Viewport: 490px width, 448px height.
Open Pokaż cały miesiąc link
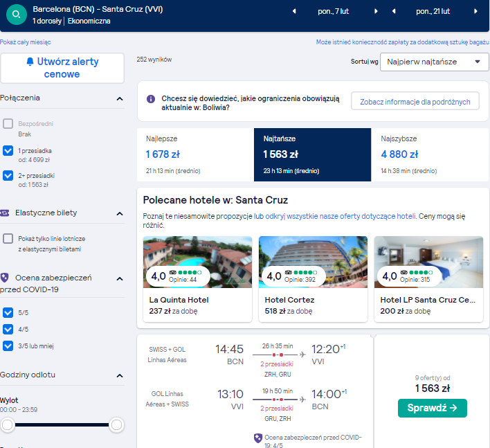pyautogui.click(x=26, y=42)
